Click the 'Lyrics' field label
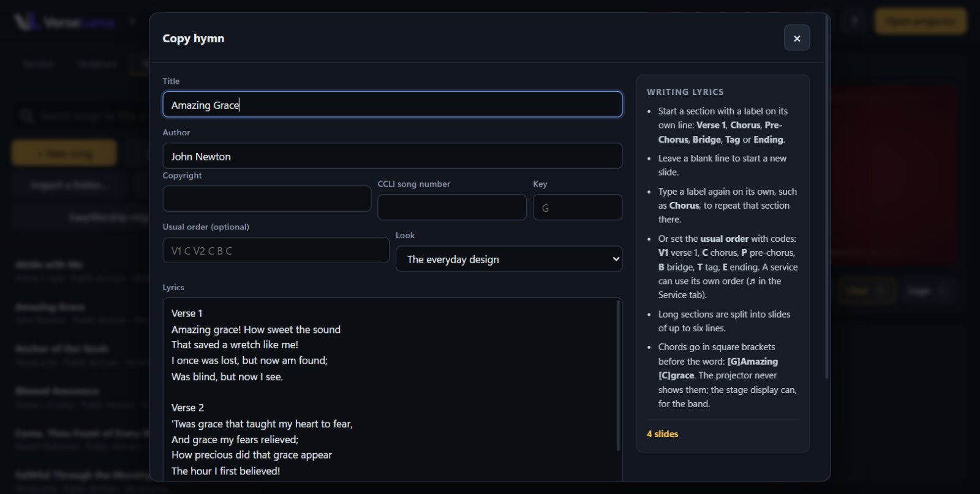This screenshot has width=980, height=494. (173, 287)
